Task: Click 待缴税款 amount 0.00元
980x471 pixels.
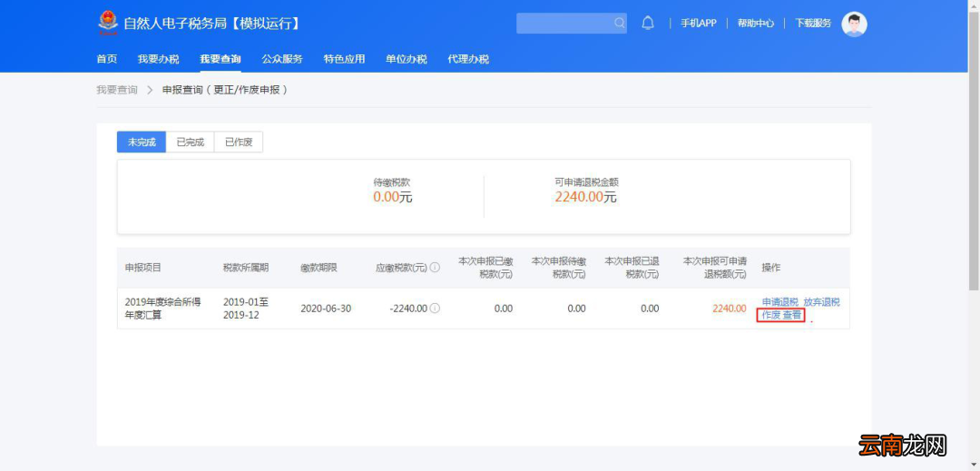Action: point(393,198)
